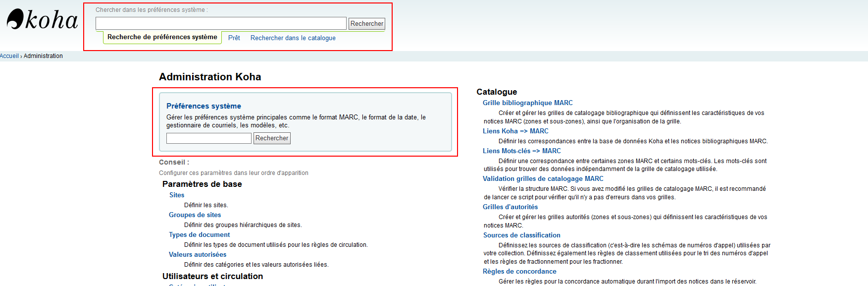Image resolution: width=868 pixels, height=286 pixels.
Task: Click the Koha logo
Action: click(x=42, y=20)
